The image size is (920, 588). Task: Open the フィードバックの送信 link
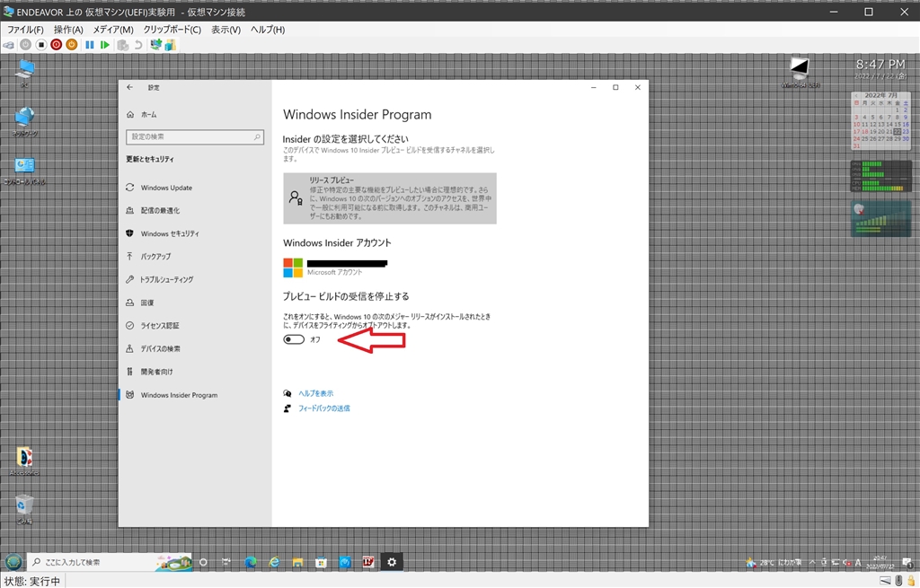[x=323, y=408]
